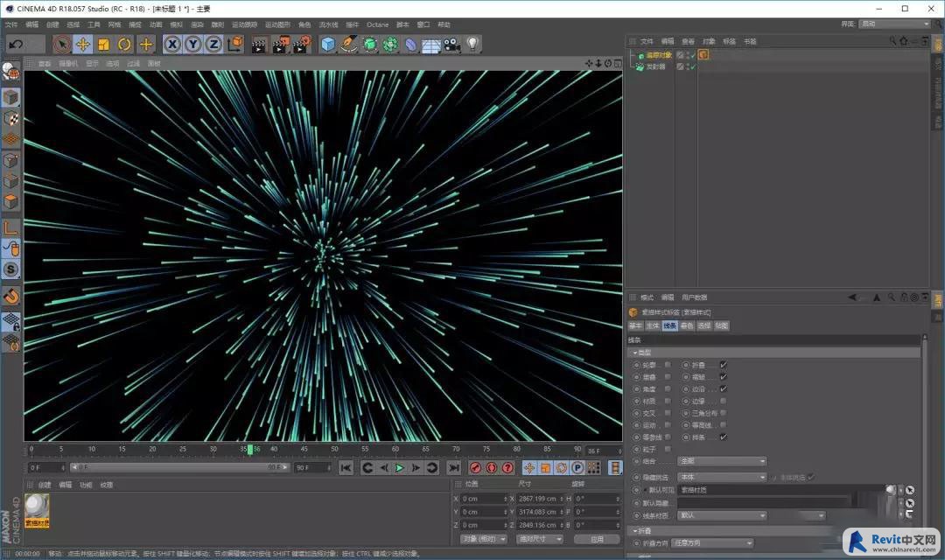945x560 pixels.
Task: Toggle parameter keyframing P icon
Action: pos(577,468)
